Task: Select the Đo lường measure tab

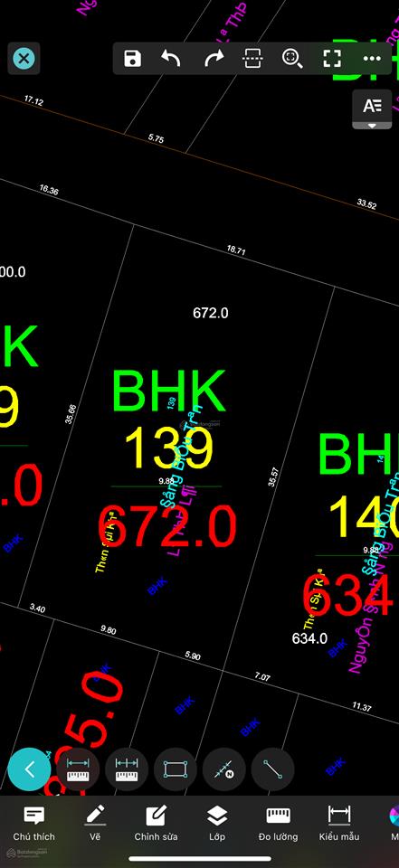Action: point(278,824)
